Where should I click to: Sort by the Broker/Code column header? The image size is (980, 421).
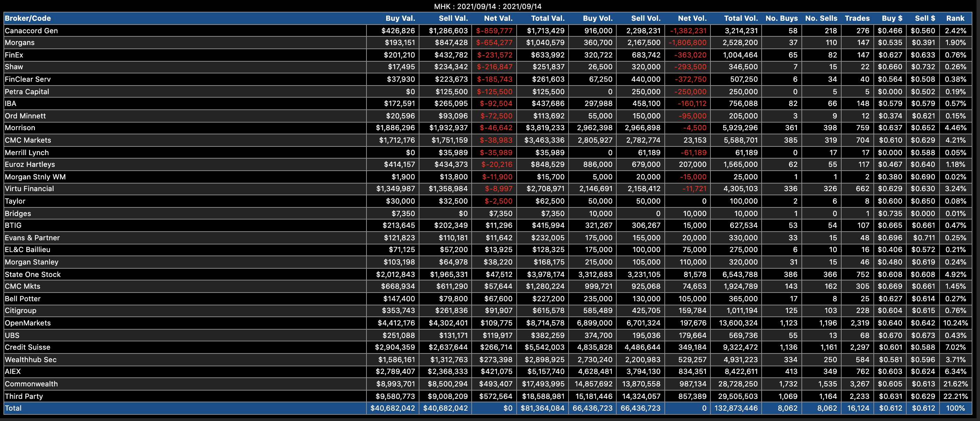point(28,18)
